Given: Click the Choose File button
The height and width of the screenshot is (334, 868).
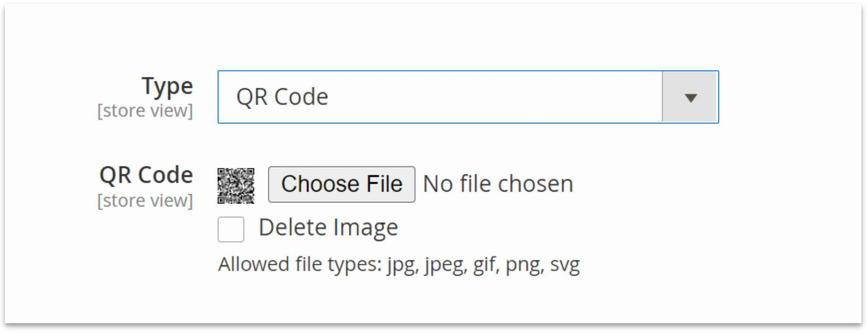Looking at the screenshot, I should (341, 184).
